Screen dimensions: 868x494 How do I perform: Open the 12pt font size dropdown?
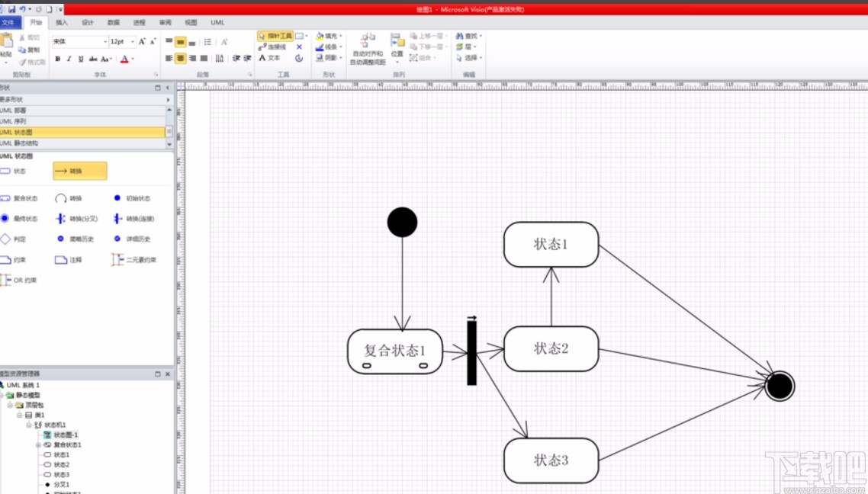[122, 41]
